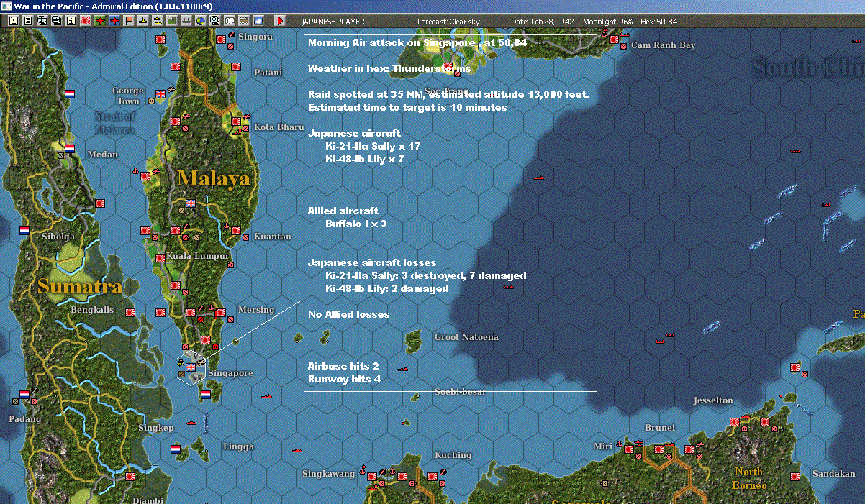The width and height of the screenshot is (865, 504).
Task: Select the Dutch flag near Lingga
Action: pos(176,449)
